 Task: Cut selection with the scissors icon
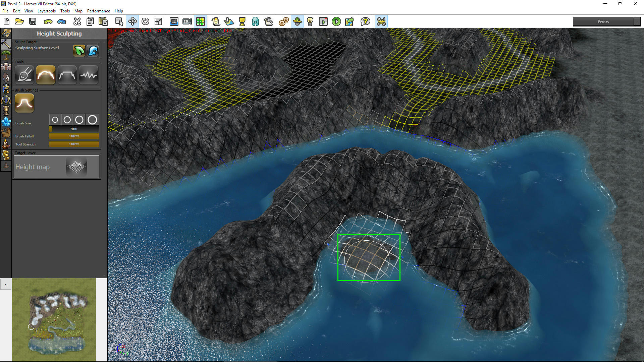coord(77,22)
